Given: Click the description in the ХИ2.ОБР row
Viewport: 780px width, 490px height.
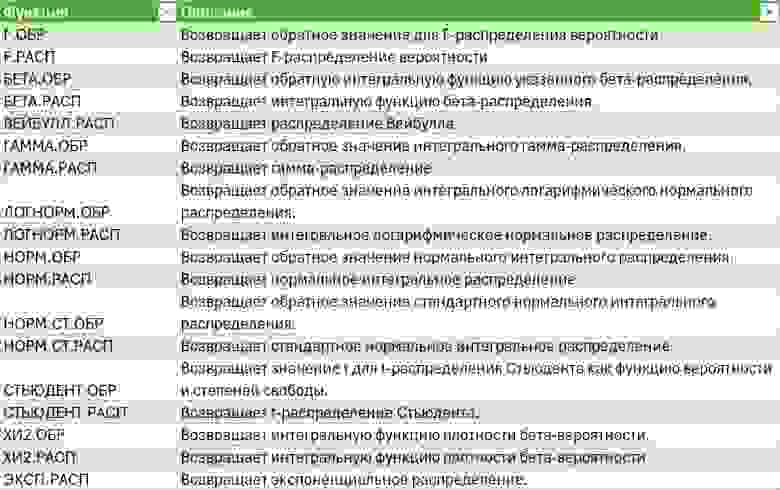Looking at the screenshot, I should pyautogui.click(x=414, y=435).
